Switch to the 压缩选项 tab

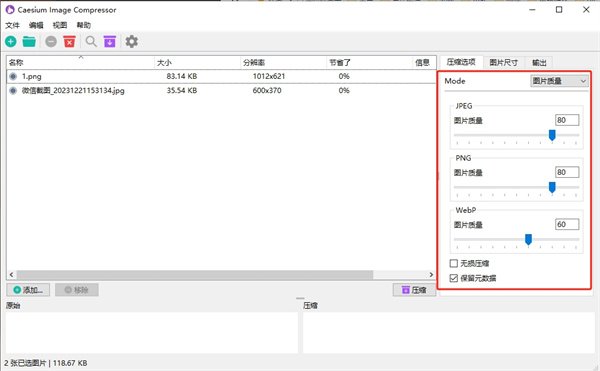pyautogui.click(x=461, y=62)
